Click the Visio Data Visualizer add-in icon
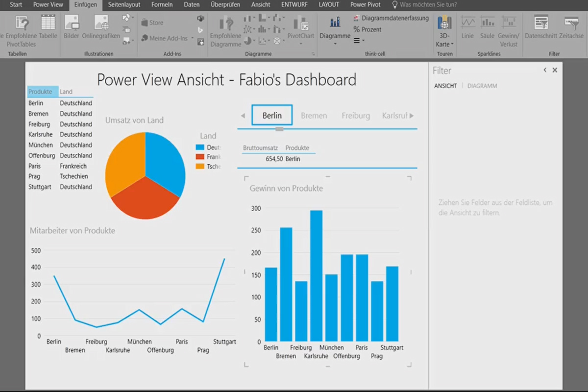The width and height of the screenshot is (588, 392). pyautogui.click(x=200, y=19)
